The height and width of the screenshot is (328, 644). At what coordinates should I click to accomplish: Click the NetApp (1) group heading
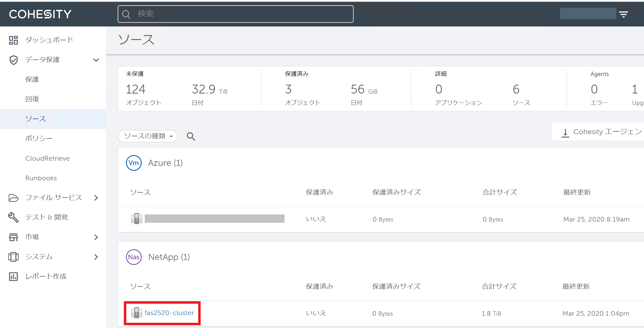click(x=169, y=257)
